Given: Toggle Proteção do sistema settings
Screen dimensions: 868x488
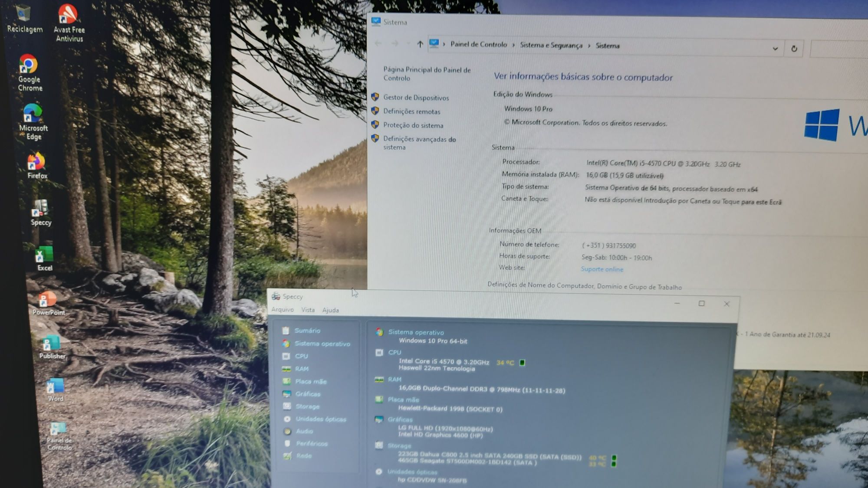Looking at the screenshot, I should [413, 124].
